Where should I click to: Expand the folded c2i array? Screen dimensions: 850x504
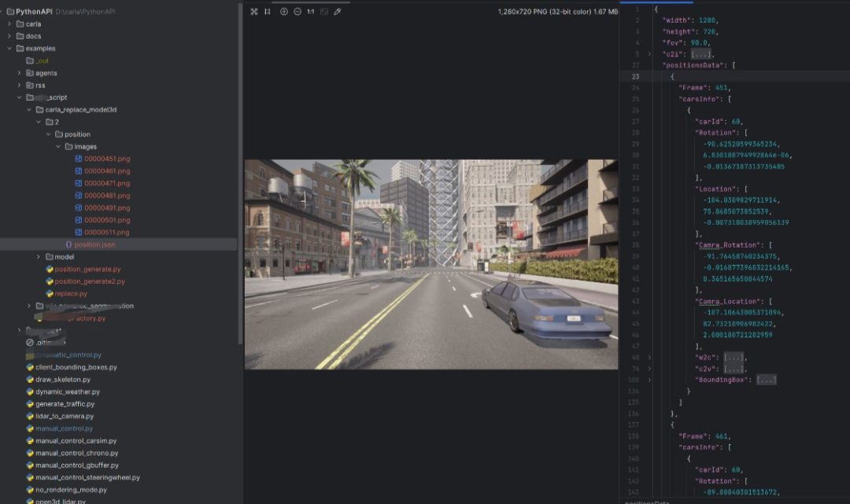coord(701,54)
